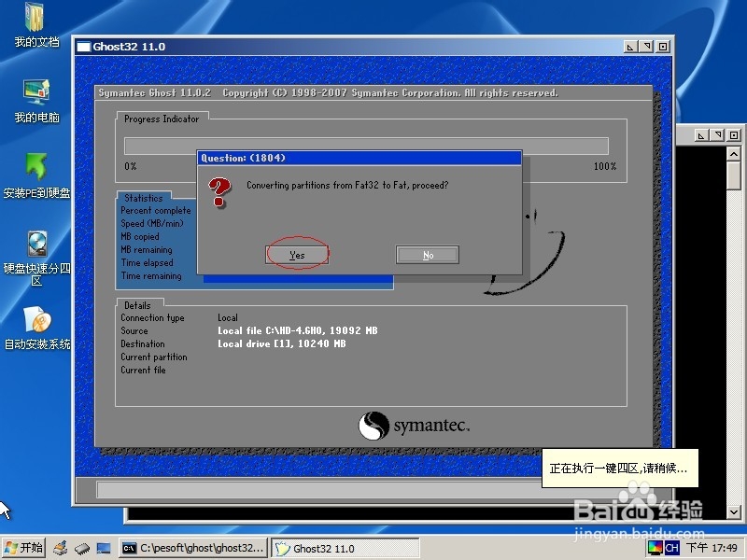Open the 开始 start menu
Viewport: 747px width, 560px height.
pos(24,548)
